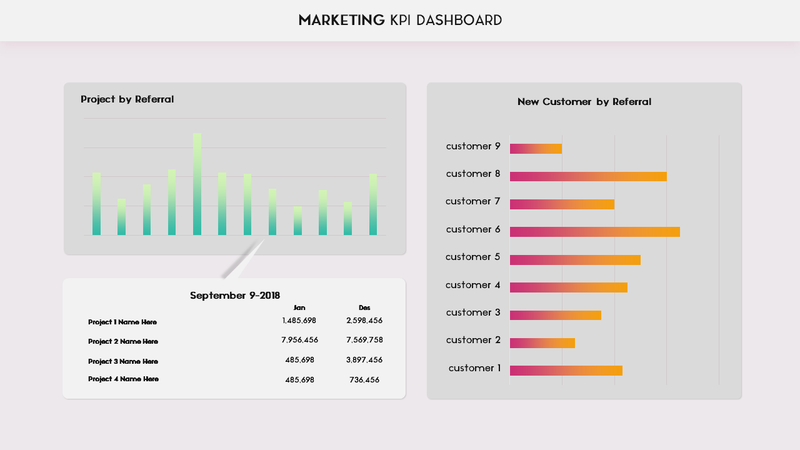Click the New Customer by Referral heading

[x=584, y=102]
